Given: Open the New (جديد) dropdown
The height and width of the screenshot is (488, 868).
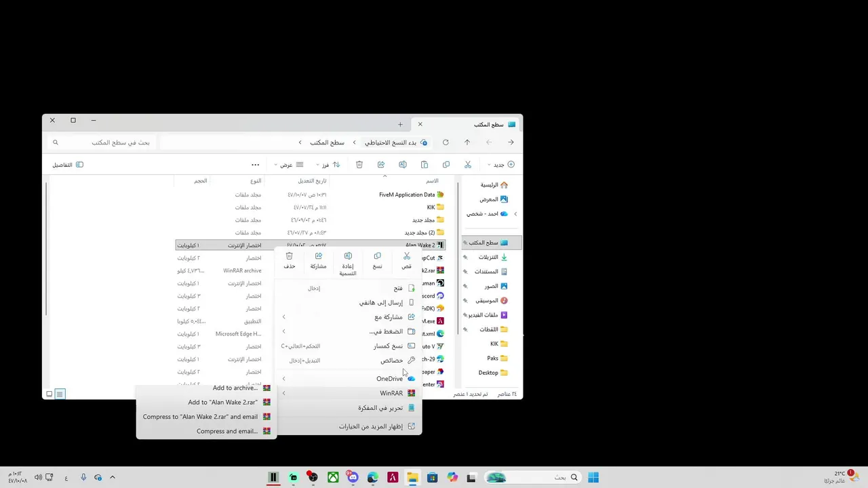Looking at the screenshot, I should point(501,165).
